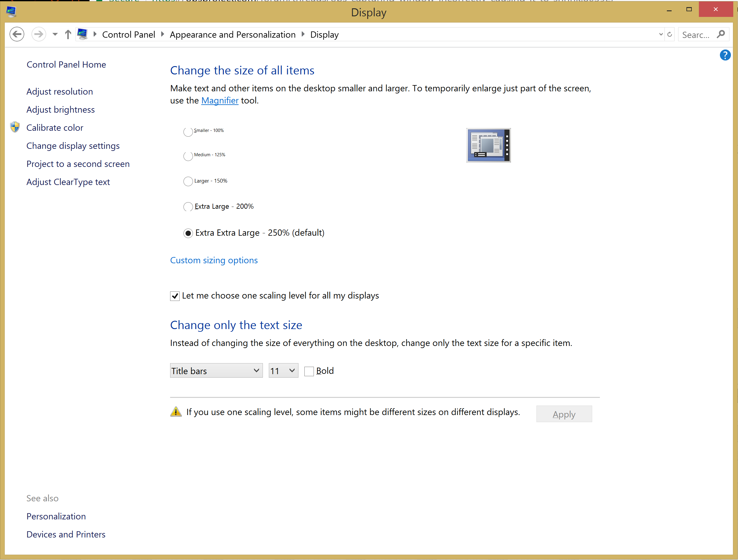Screen dimensions: 738x560
Task: Click Appearance and Personalization breadcrumb
Action: [x=233, y=35]
